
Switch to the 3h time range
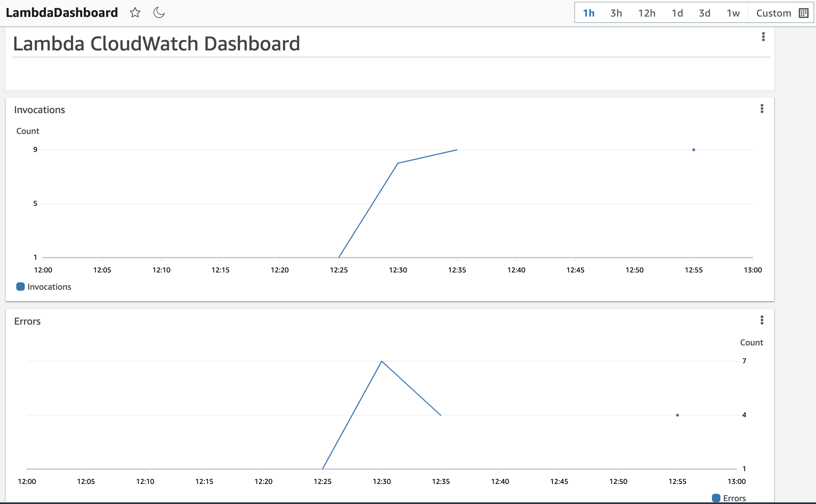click(x=616, y=13)
